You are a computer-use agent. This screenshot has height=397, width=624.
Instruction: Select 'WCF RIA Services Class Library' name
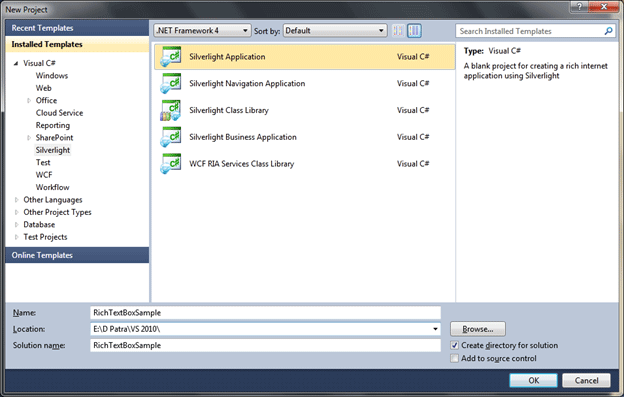coord(242,163)
